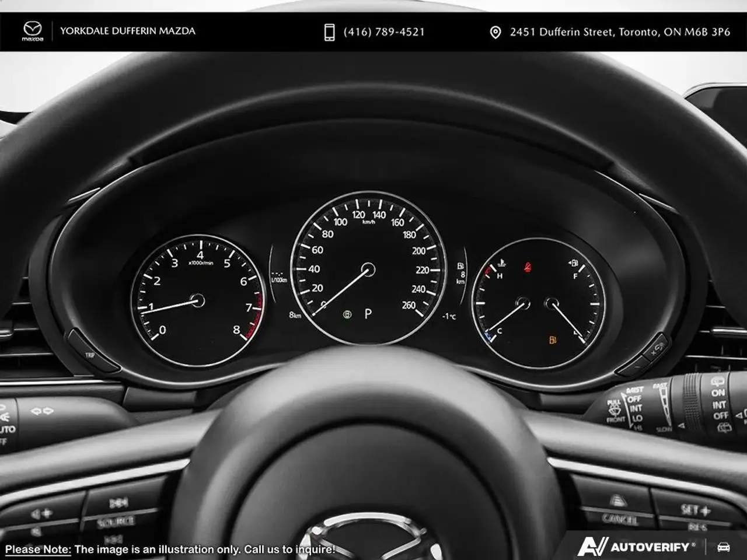Click the tachometer needle hub

click(x=198, y=300)
